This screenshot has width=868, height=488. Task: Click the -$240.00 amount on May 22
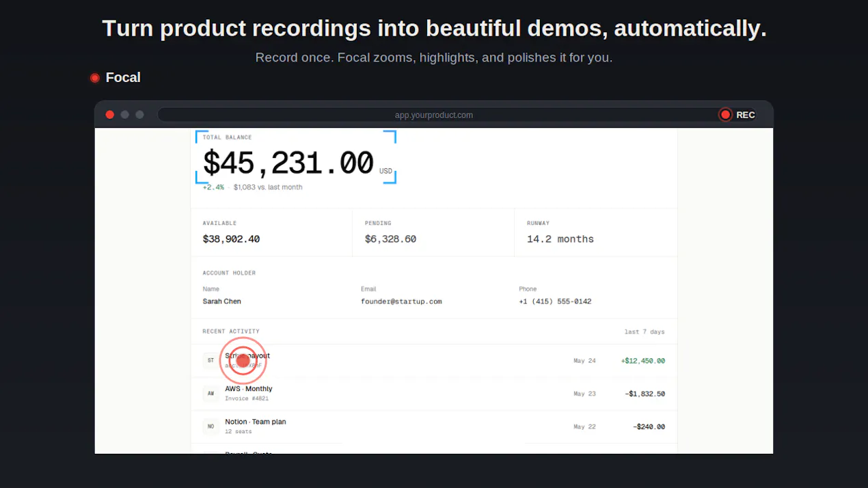pyautogui.click(x=649, y=426)
